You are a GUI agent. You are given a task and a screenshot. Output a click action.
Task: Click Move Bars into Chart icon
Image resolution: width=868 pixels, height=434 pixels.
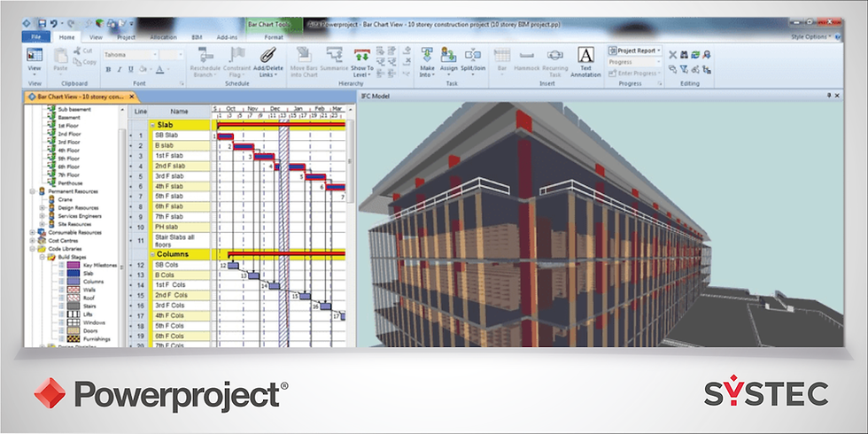[x=304, y=54]
